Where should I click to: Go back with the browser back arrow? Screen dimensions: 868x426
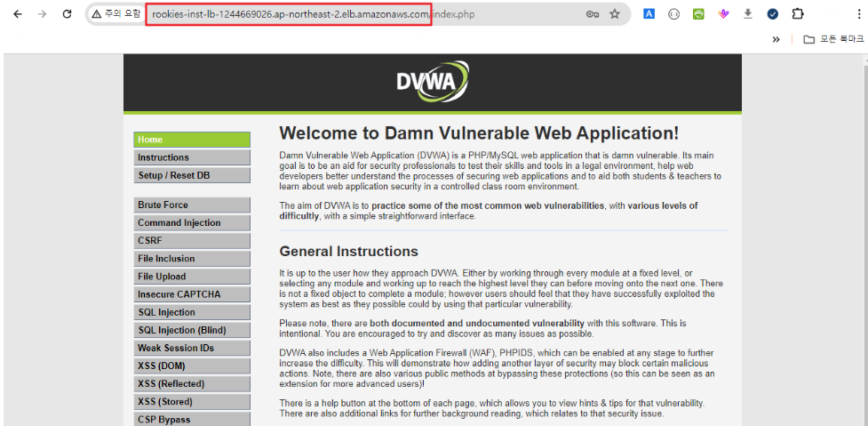18,14
